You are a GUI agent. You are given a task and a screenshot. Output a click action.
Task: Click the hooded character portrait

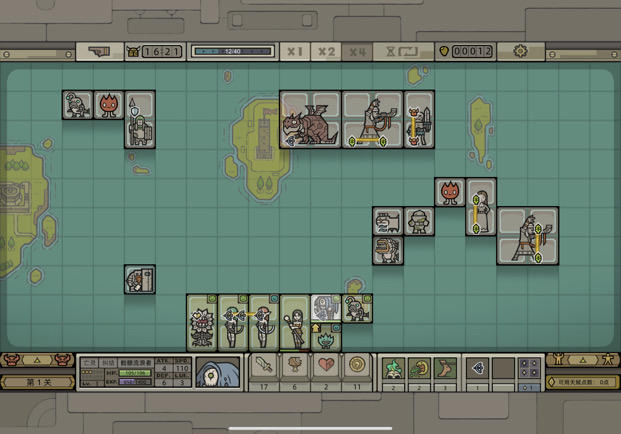point(218,372)
